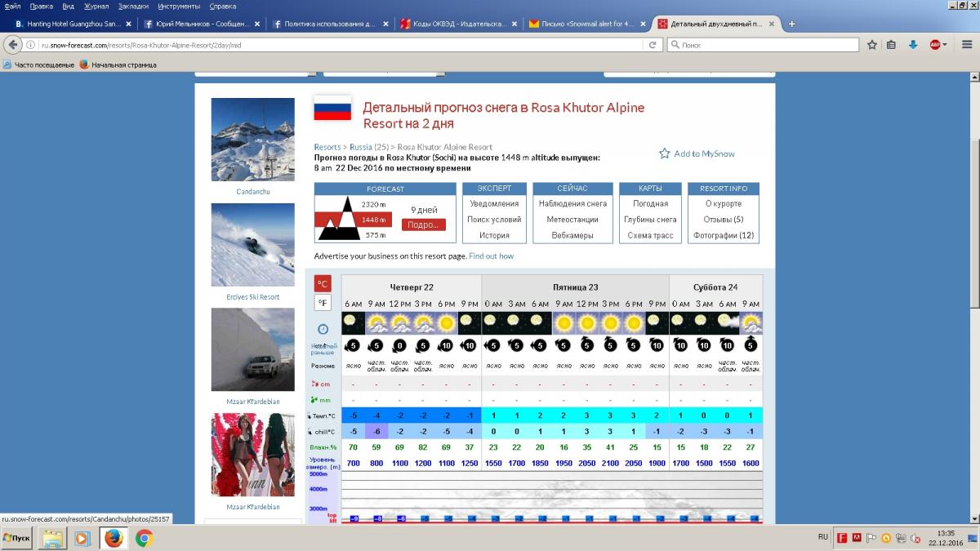Switch to Snowmail alert Gmail tab
Image resolution: width=980 pixels, height=551 pixels.
(x=588, y=24)
